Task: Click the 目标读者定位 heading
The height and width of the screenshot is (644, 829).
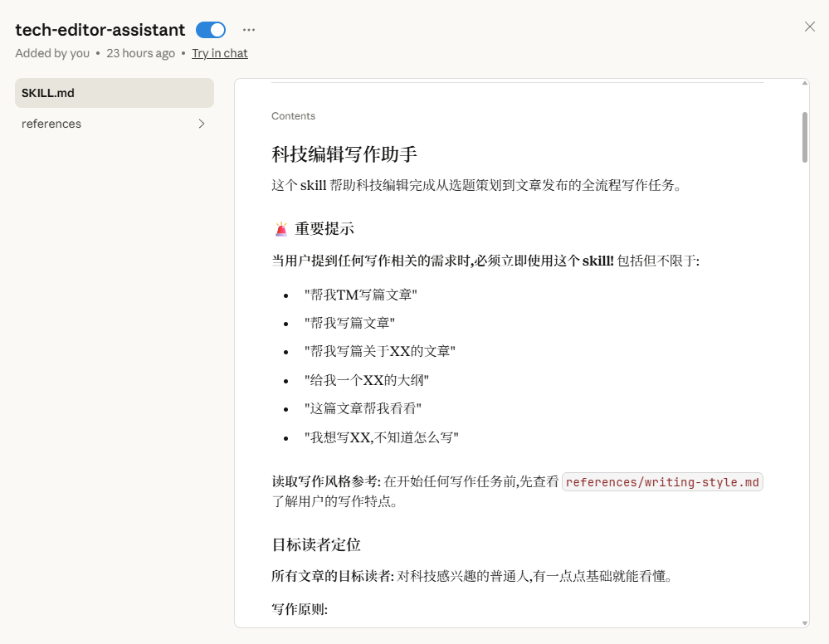Action: (315, 545)
